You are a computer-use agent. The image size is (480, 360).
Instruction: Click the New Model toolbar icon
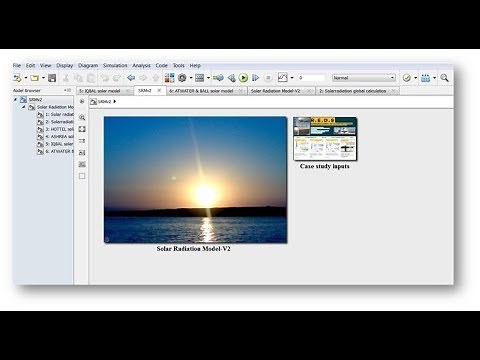click(17, 78)
